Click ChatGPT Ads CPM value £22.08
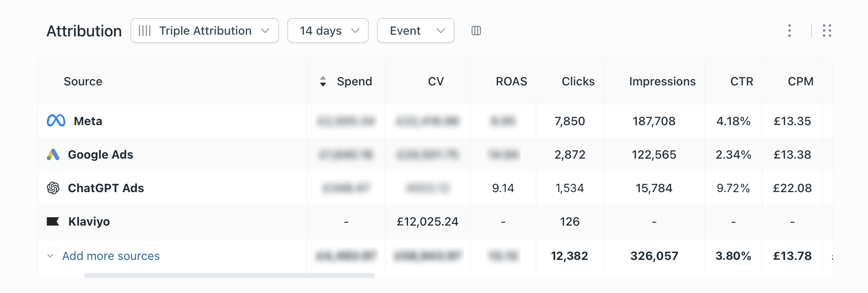The image size is (868, 293). pyautogui.click(x=792, y=188)
